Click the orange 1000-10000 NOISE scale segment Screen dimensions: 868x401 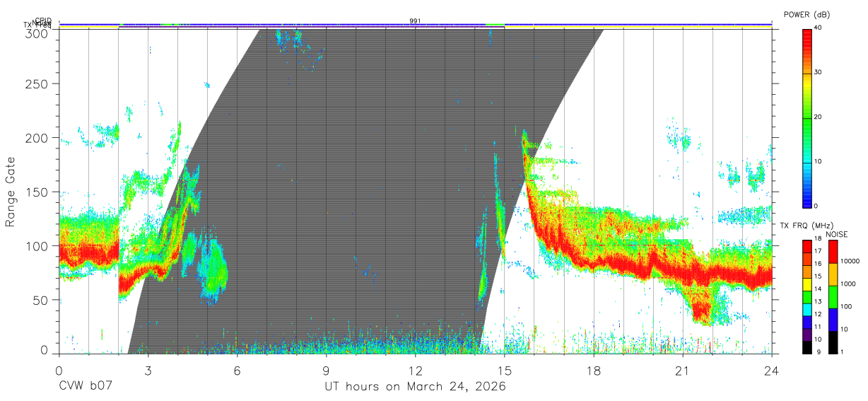point(833,274)
